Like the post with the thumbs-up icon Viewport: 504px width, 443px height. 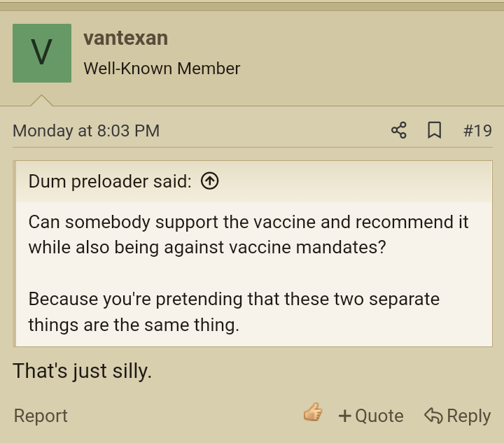click(x=313, y=412)
